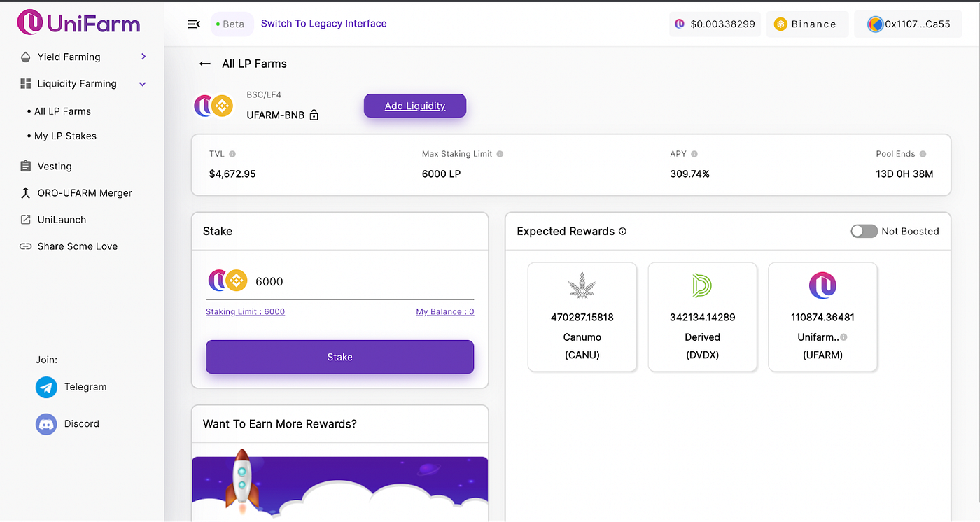Collapse the Liquidity Farming chevron
The image size is (980, 522).
(143, 84)
